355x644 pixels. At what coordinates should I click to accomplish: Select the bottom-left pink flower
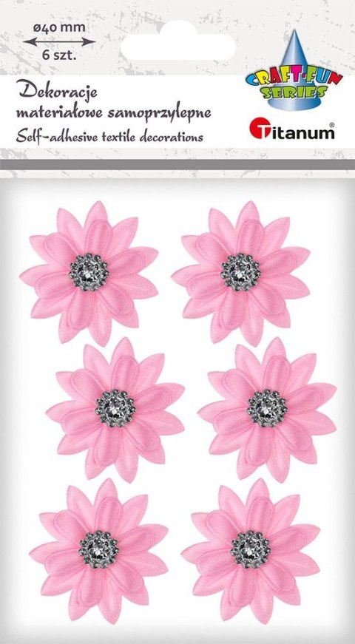pyautogui.click(x=98, y=550)
